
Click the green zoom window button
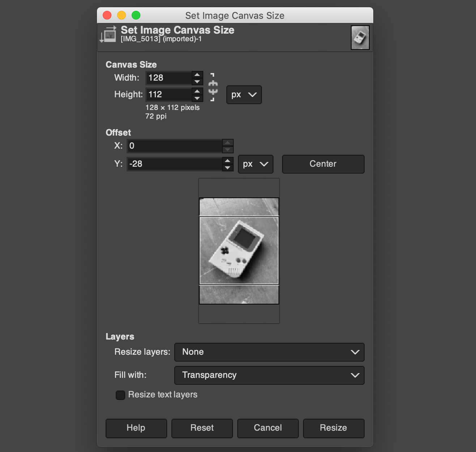(136, 15)
